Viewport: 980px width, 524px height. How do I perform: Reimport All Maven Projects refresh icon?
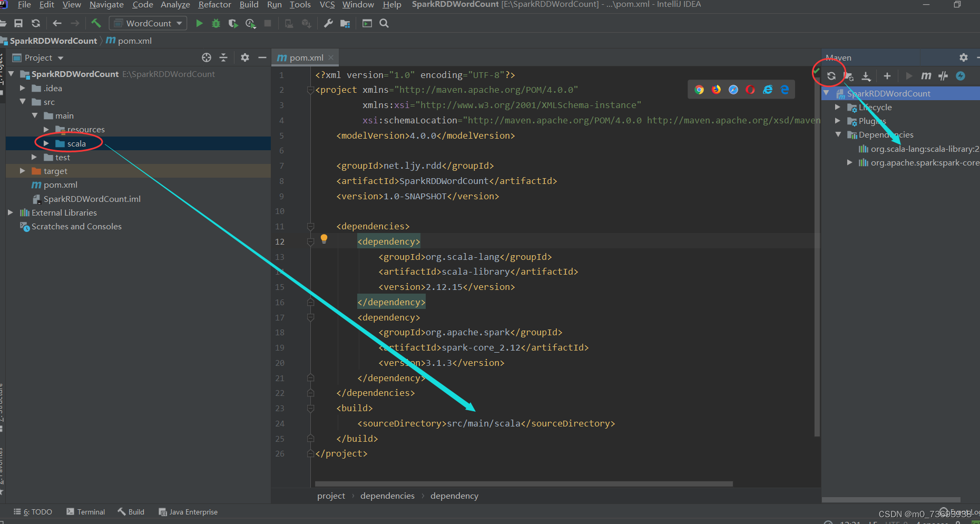[831, 76]
